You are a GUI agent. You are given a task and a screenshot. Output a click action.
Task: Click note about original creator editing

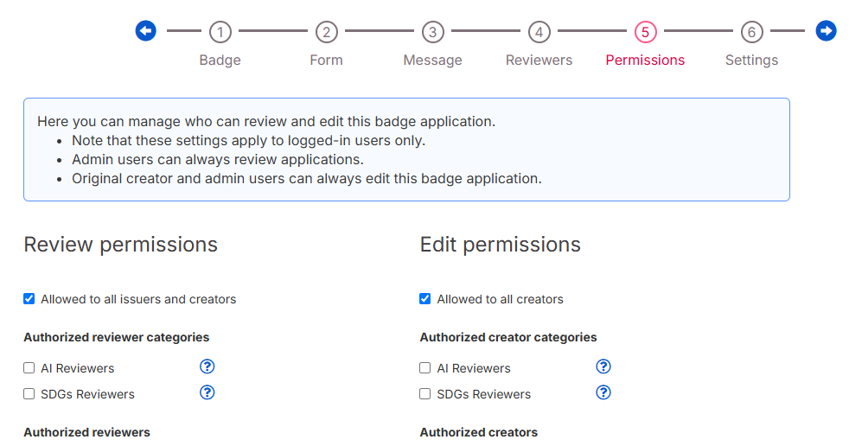pyautogui.click(x=307, y=179)
